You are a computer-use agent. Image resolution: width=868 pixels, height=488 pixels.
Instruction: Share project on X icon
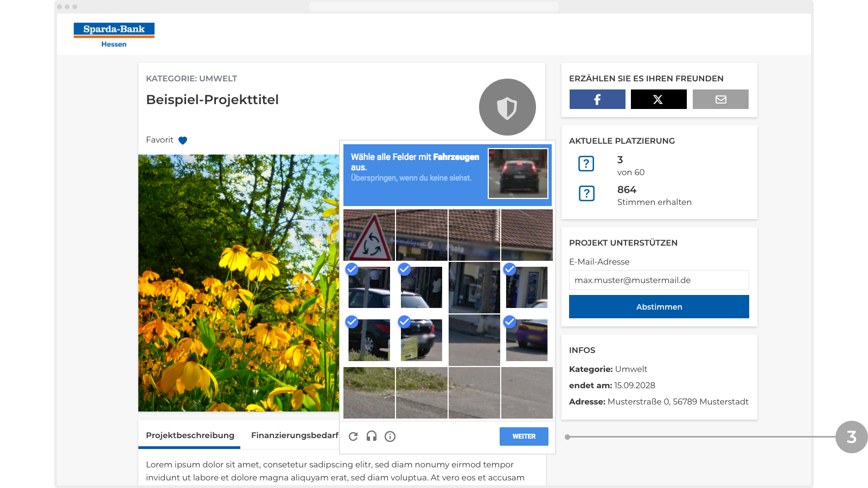pyautogui.click(x=659, y=99)
